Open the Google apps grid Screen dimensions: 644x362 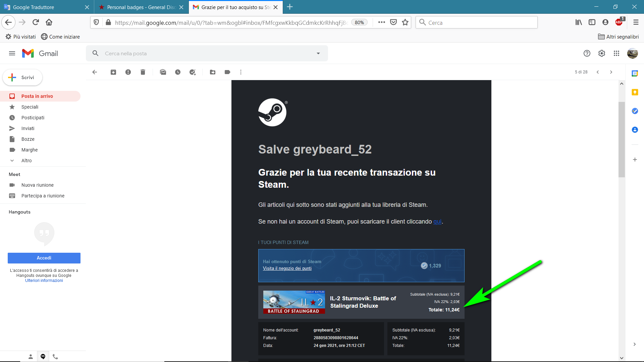pos(616,53)
